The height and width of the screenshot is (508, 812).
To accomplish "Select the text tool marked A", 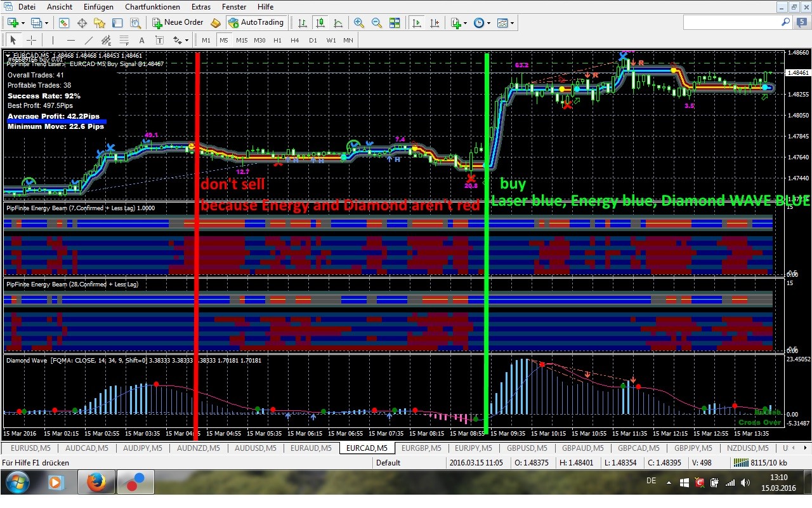I will [141, 40].
